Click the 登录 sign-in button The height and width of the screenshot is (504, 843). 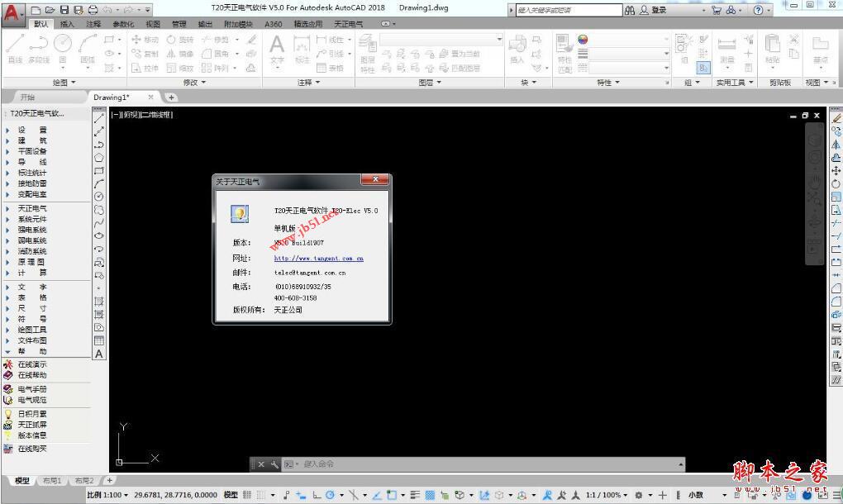pyautogui.click(x=654, y=10)
